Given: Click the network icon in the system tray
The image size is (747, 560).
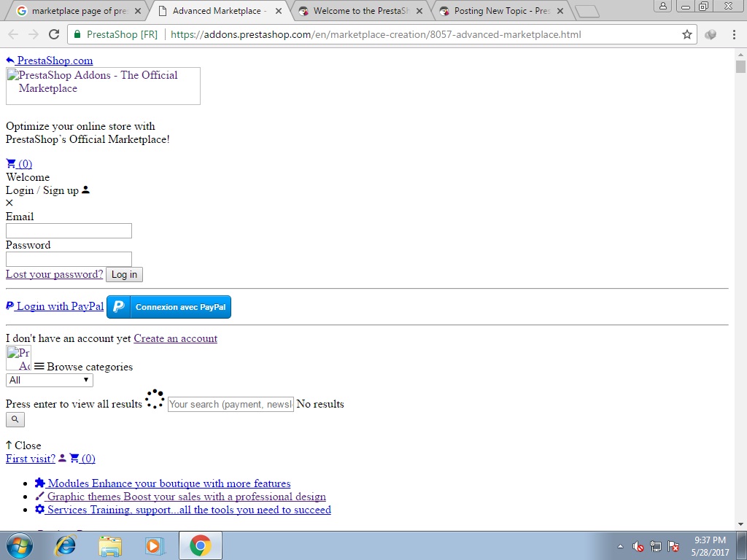Looking at the screenshot, I should pos(656,546).
